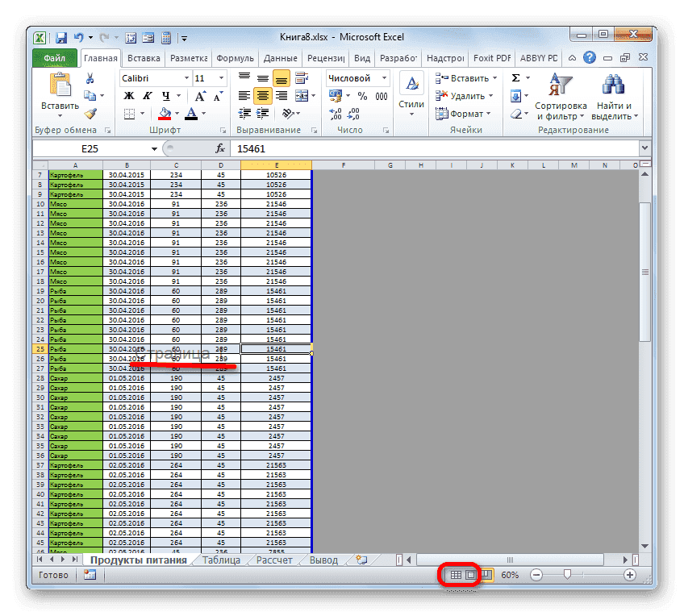Open the Calibri font name dropdown

pos(186,78)
